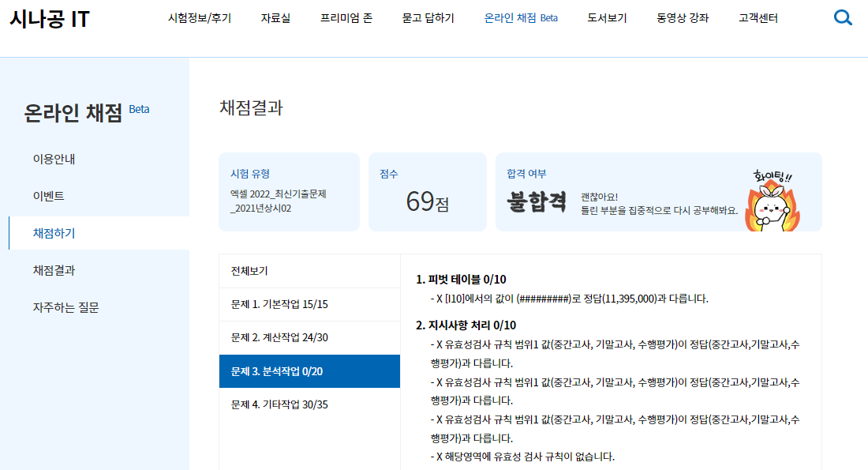This screenshot has width=868, height=470.
Task: Open the 고객센터 menu
Action: 758,18
